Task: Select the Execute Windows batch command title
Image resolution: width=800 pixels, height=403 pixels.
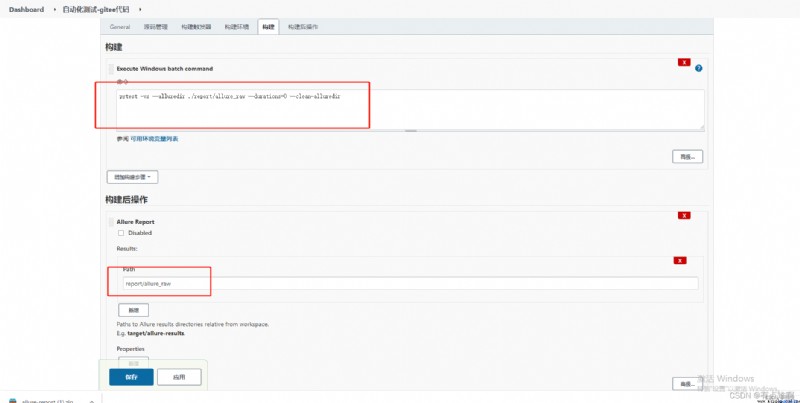Action: 165,69
